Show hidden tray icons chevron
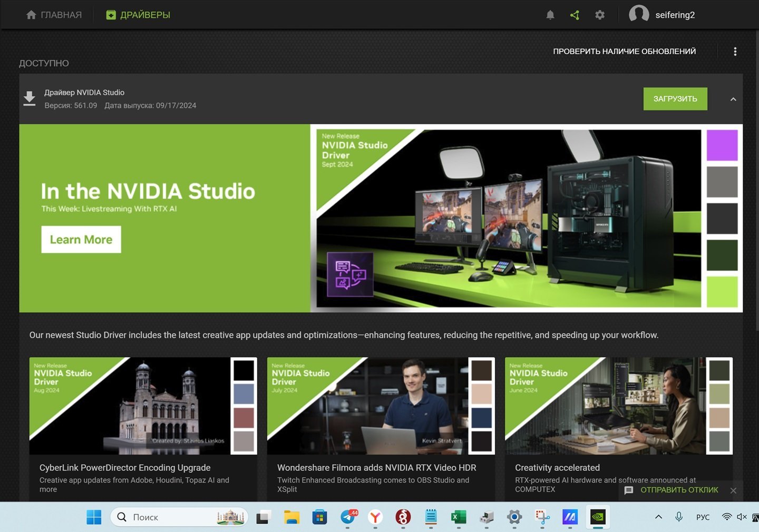The height and width of the screenshot is (532, 759). tap(658, 517)
